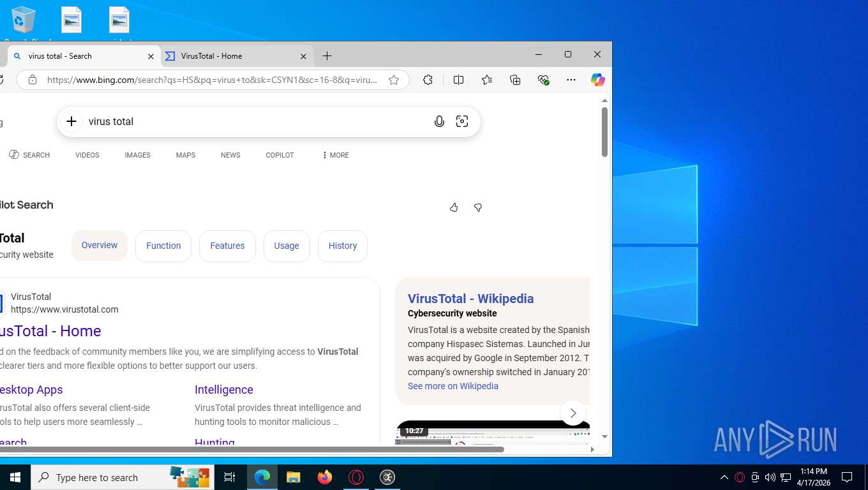Open the network icon in the system tray
This screenshot has height=490, width=868.
tap(786, 477)
